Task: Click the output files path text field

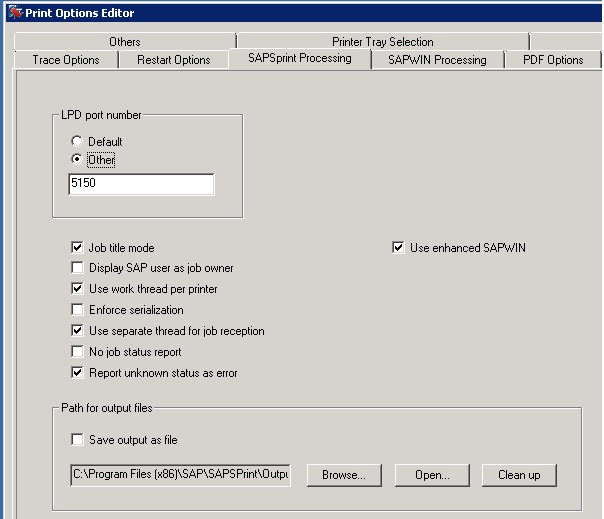Action: [180, 475]
